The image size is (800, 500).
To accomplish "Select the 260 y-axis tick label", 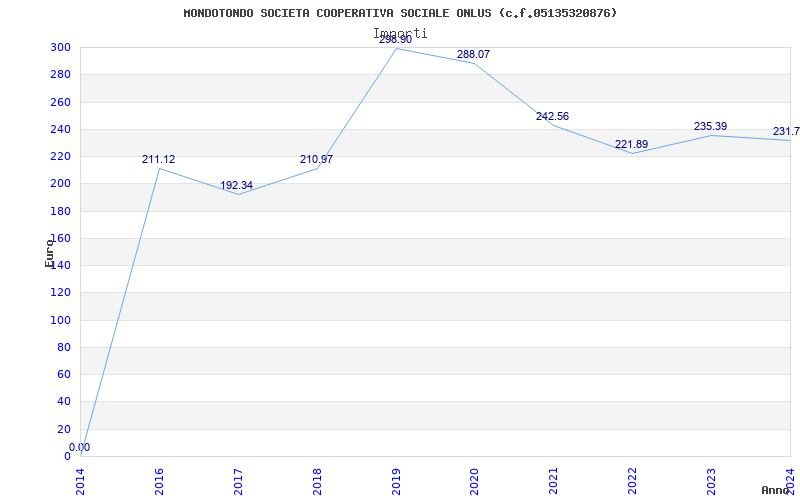I will [x=60, y=102].
